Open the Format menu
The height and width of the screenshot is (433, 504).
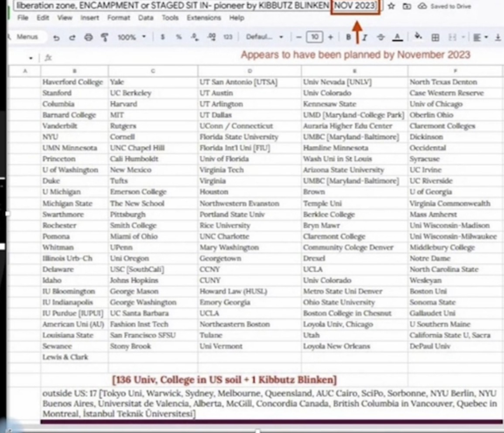pyautogui.click(x=119, y=18)
